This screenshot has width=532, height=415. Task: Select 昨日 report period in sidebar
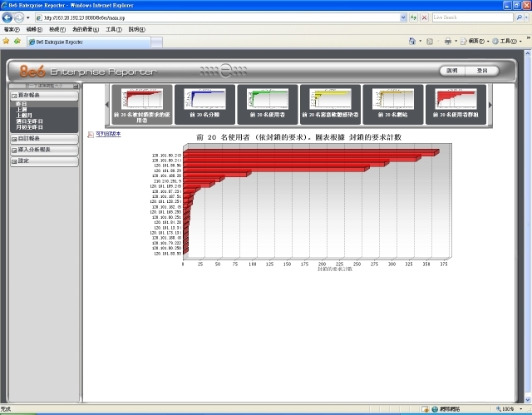tap(21, 104)
